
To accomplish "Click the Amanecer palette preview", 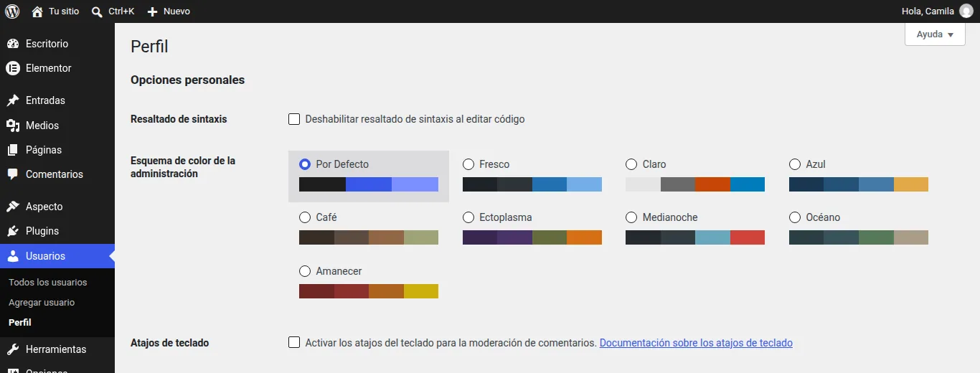I will [x=369, y=291].
